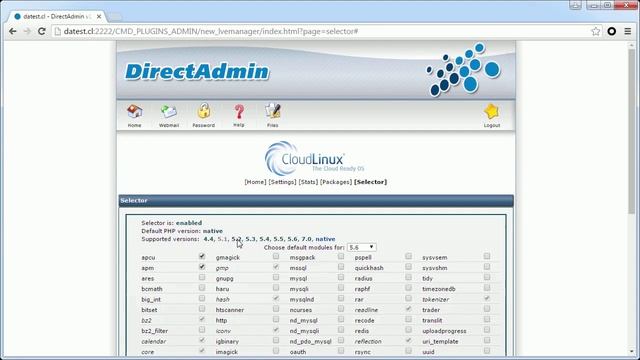
Task: Open the [Stats] menu link
Action: pos(308,182)
